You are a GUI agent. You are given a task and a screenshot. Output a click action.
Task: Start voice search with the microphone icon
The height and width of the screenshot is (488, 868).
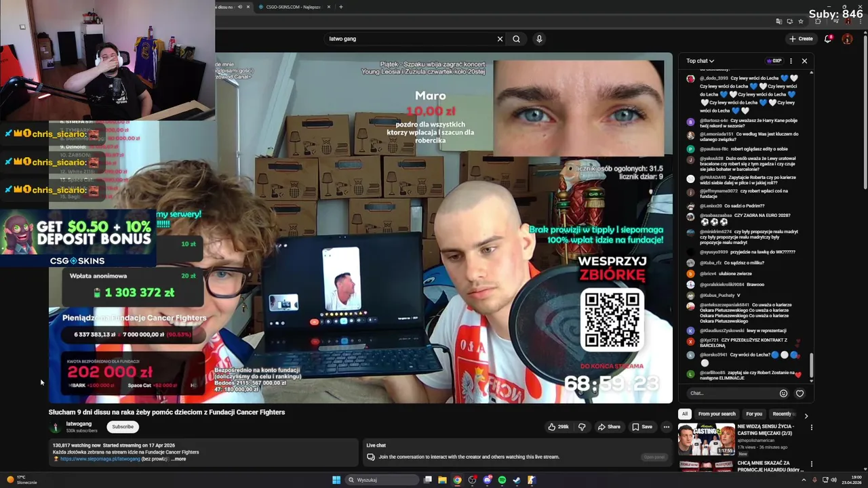click(x=539, y=39)
